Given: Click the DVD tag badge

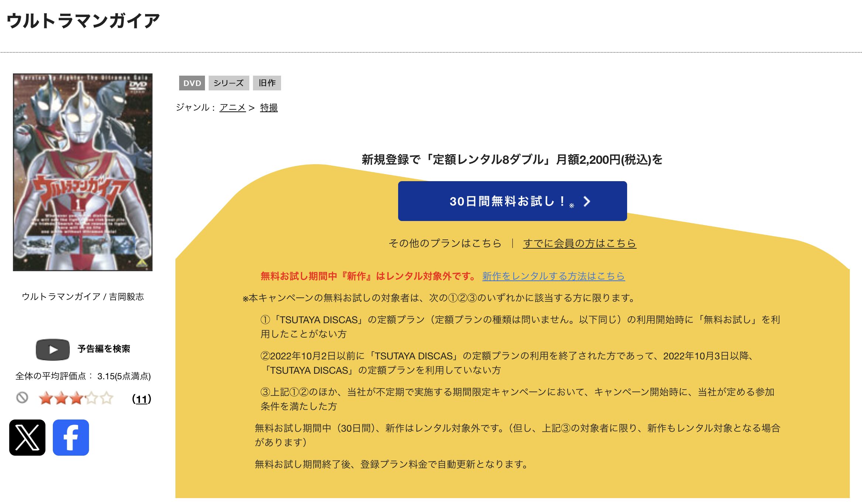Looking at the screenshot, I should (192, 83).
